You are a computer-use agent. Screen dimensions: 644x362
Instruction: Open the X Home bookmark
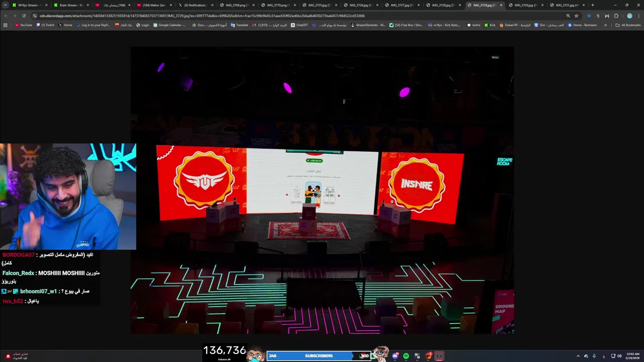coord(65,25)
